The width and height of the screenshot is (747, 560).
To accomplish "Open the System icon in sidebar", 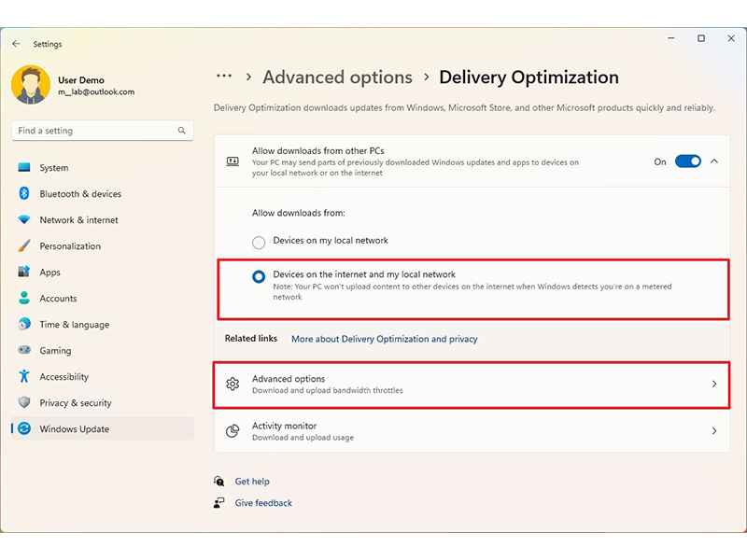I will [x=24, y=168].
